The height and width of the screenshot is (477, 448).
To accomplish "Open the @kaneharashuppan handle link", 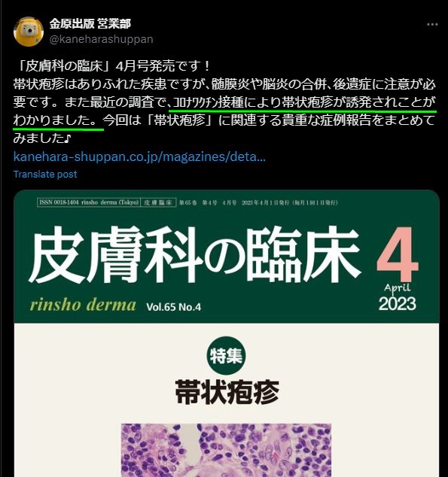I will pos(101,39).
